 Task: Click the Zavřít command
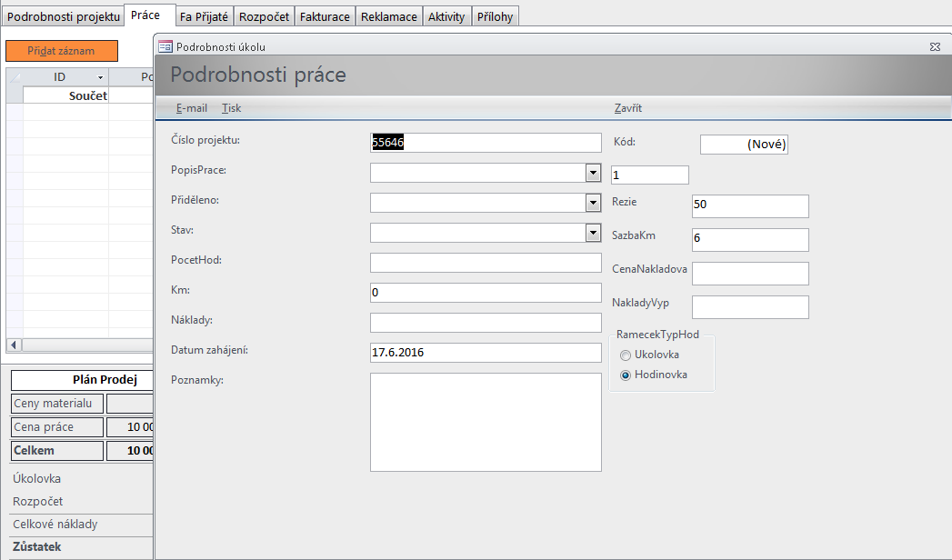pos(627,108)
